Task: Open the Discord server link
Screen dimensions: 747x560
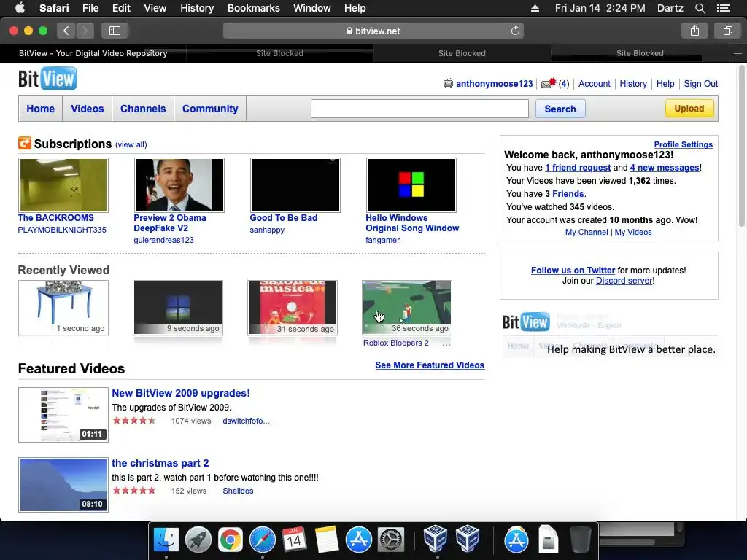Action: point(624,281)
